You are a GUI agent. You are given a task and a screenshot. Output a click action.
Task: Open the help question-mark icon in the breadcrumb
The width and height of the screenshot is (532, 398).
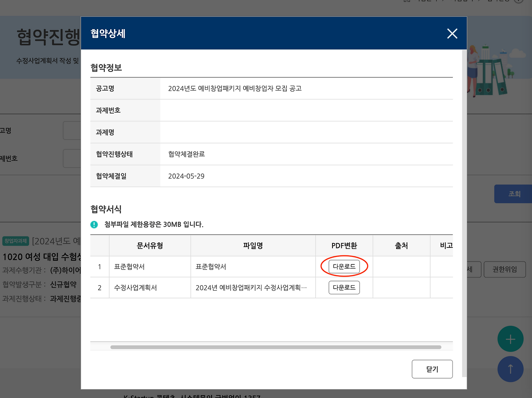[x=518, y=1]
